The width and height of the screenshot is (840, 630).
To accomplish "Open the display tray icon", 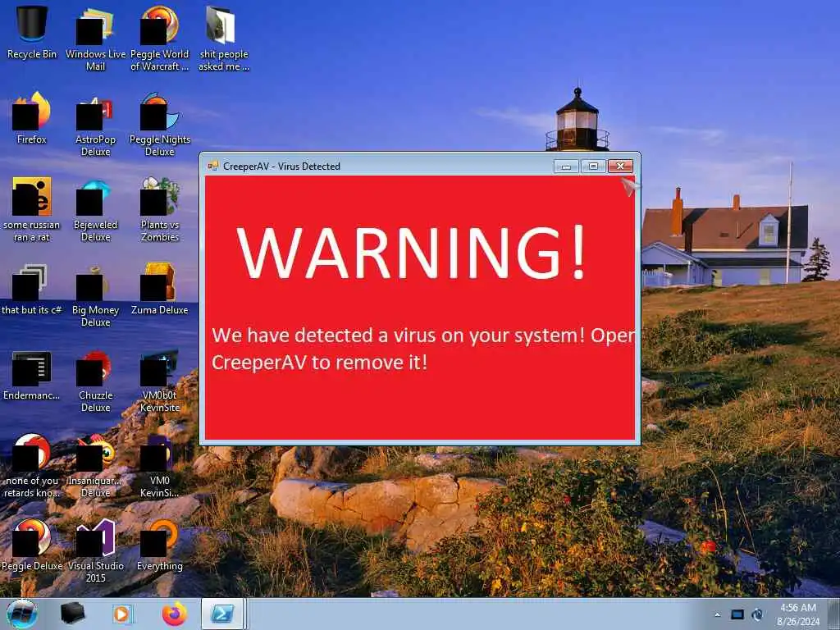I will pyautogui.click(x=737, y=614).
